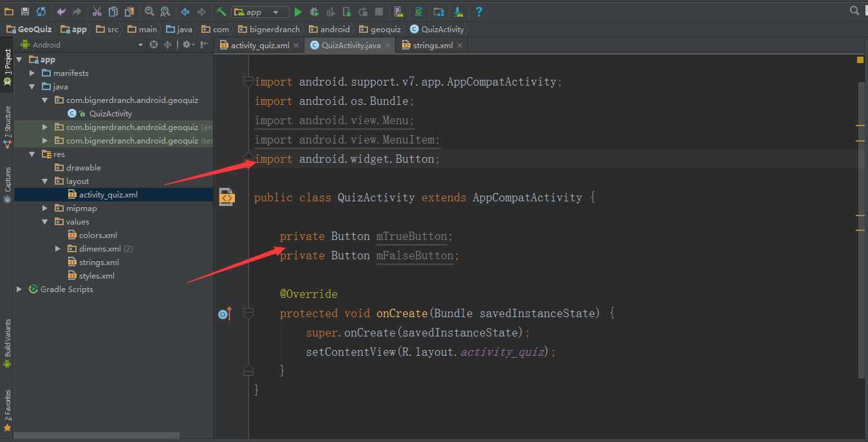Click the Attach debugger to process icon
The width and height of the screenshot is (868, 442).
pyautogui.click(x=347, y=12)
